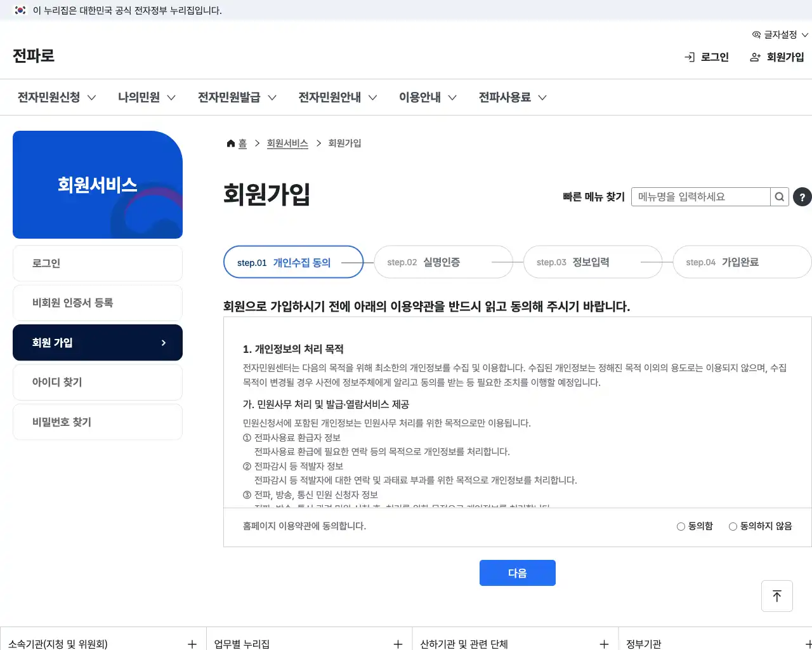Open the help question mark icon
The width and height of the screenshot is (812, 650).
[802, 197]
